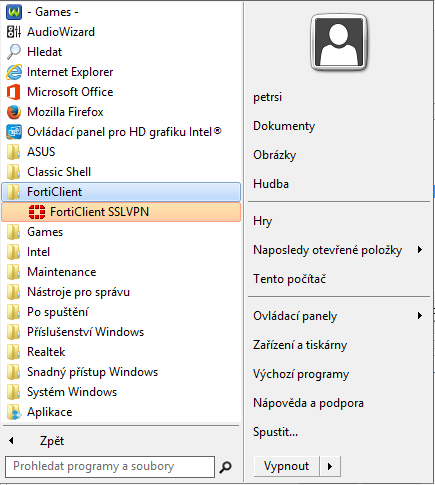Open the Hledat magnifier icon

click(x=14, y=52)
